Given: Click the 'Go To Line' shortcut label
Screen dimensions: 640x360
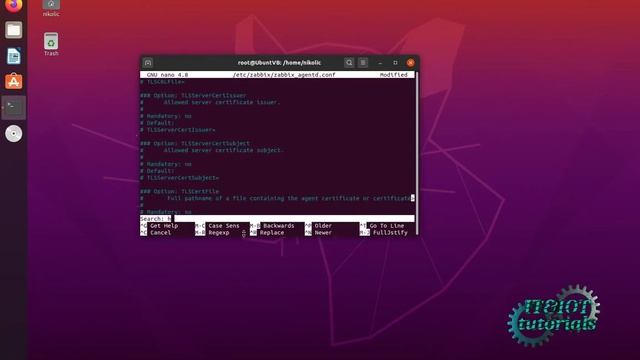Looking at the screenshot, I should (x=387, y=226).
